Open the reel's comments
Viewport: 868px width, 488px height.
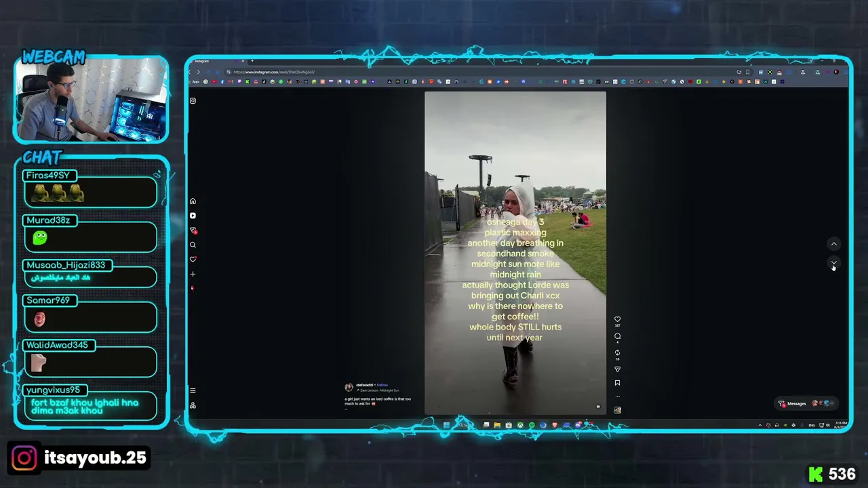(x=617, y=336)
